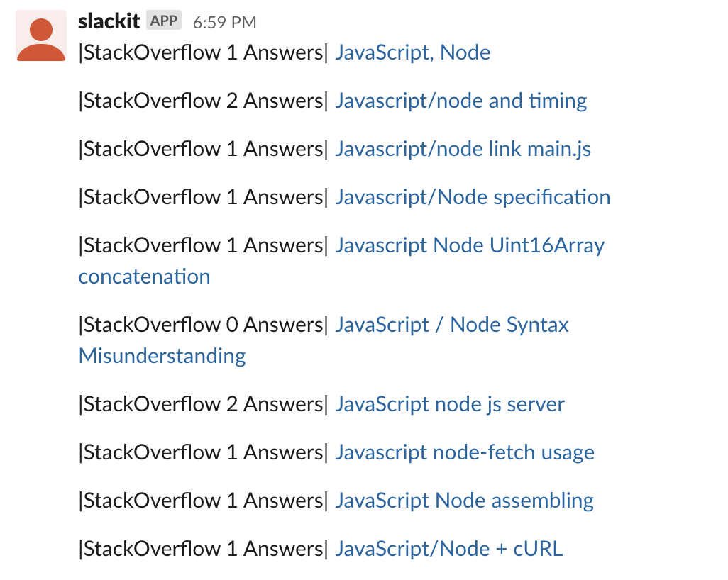Image resolution: width=728 pixels, height=580 pixels.
Task: Click answer count text before "JavaScript, Node"
Action: [x=203, y=52]
